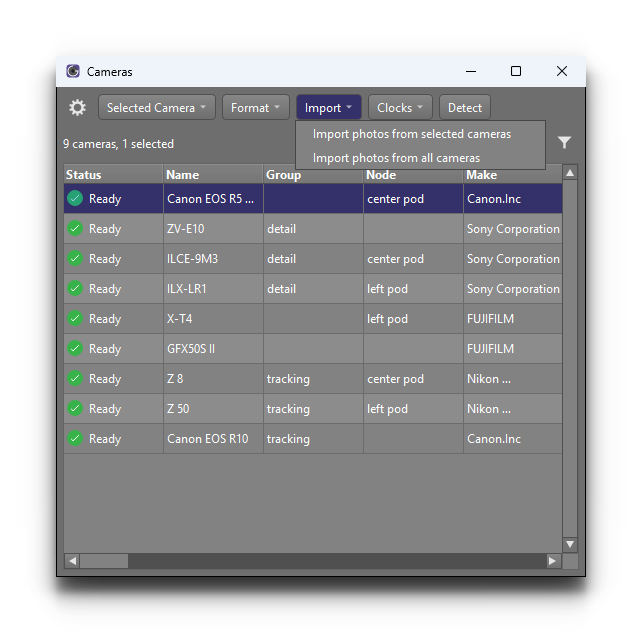Screen dimensions: 642x633
Task: Click the detail group cell for ZV-E10
Action: 313,228
